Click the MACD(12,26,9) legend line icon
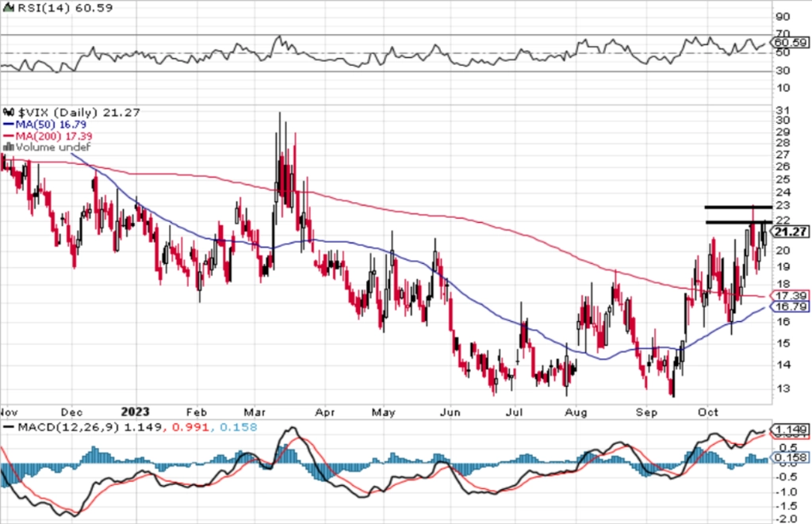Image resolution: width=812 pixels, height=524 pixels. coord(8,427)
